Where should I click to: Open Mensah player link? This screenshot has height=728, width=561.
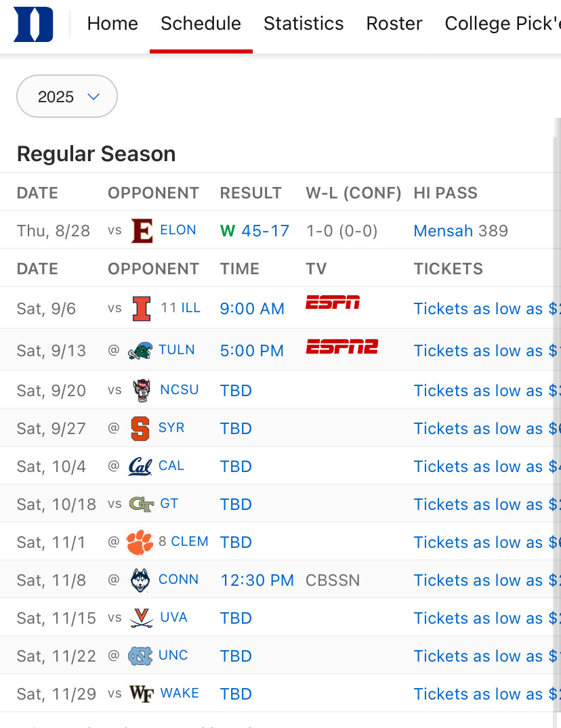pyautogui.click(x=443, y=231)
